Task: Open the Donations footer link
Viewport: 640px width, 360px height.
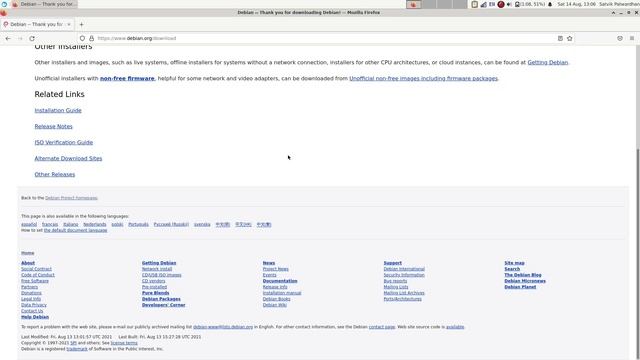Action: click(31, 293)
